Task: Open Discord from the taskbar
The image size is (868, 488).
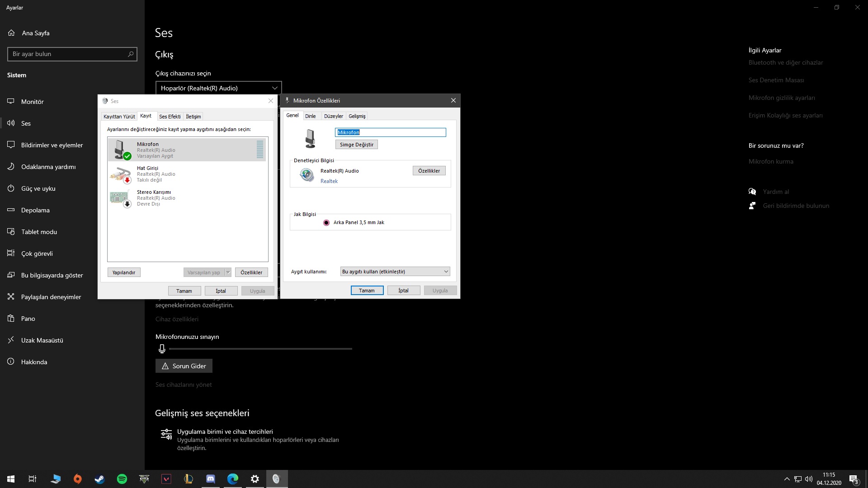Action: 211,479
